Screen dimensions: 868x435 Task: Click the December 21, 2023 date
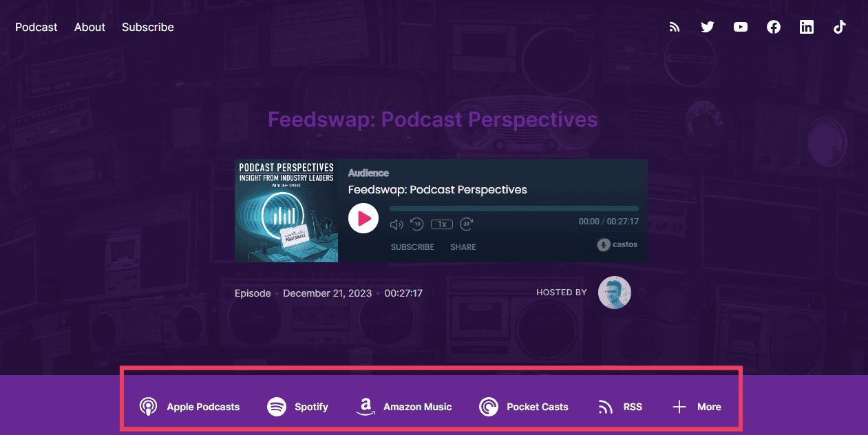coord(327,293)
